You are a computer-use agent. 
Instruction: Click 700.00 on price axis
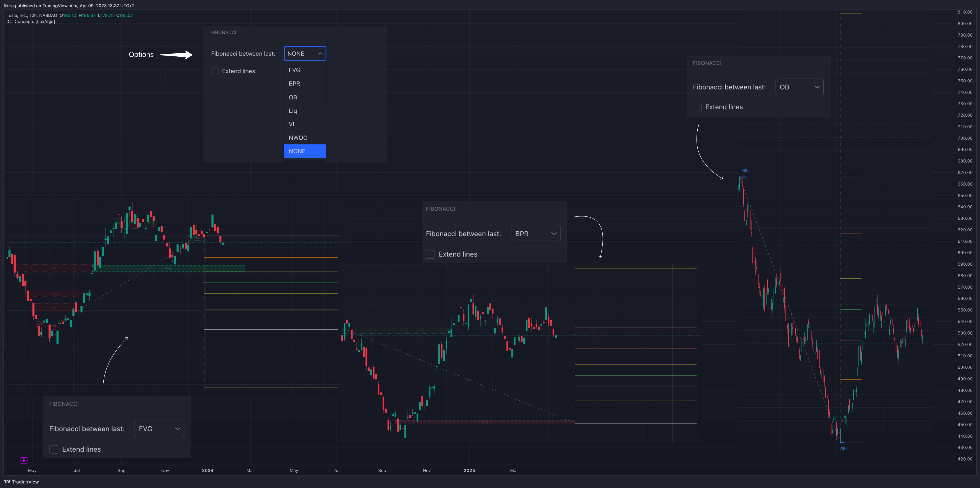point(965,138)
